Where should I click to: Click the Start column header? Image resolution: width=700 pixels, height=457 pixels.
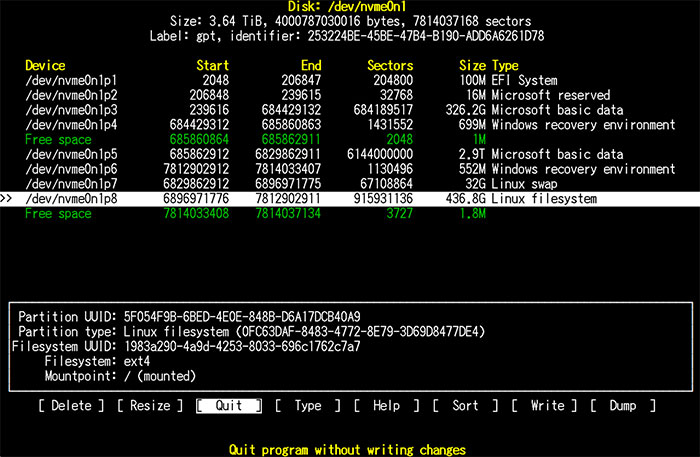click(x=212, y=66)
